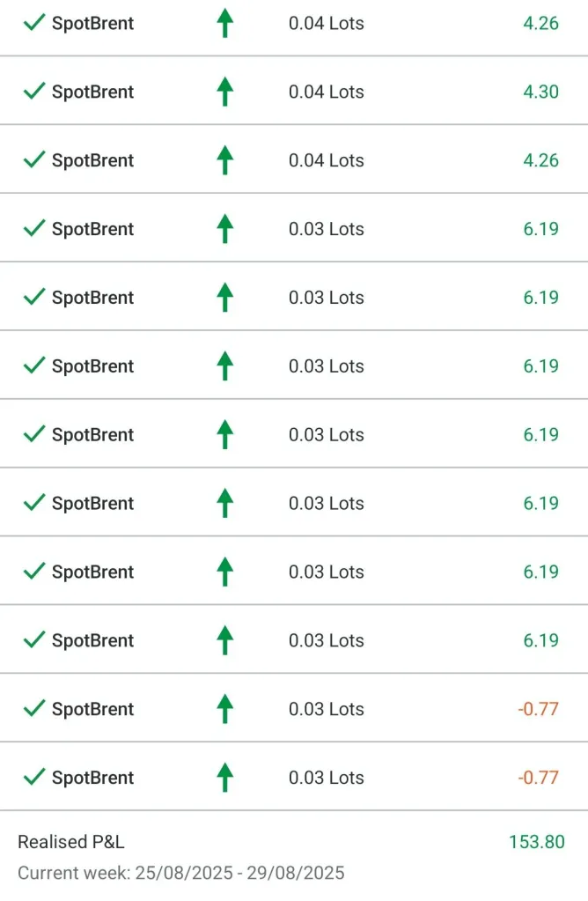Viewport: 588px width, 901px height.
Task: Click the checkmark of the first -0.77 trade
Action: pos(34,708)
